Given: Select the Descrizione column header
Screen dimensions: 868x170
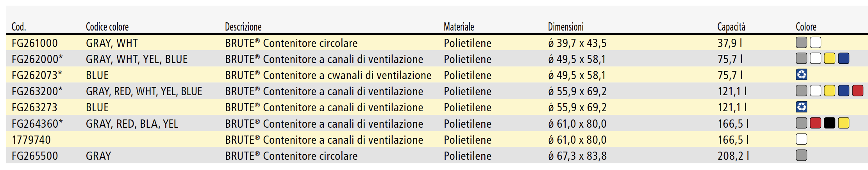Looking at the screenshot, I should coord(243,27).
